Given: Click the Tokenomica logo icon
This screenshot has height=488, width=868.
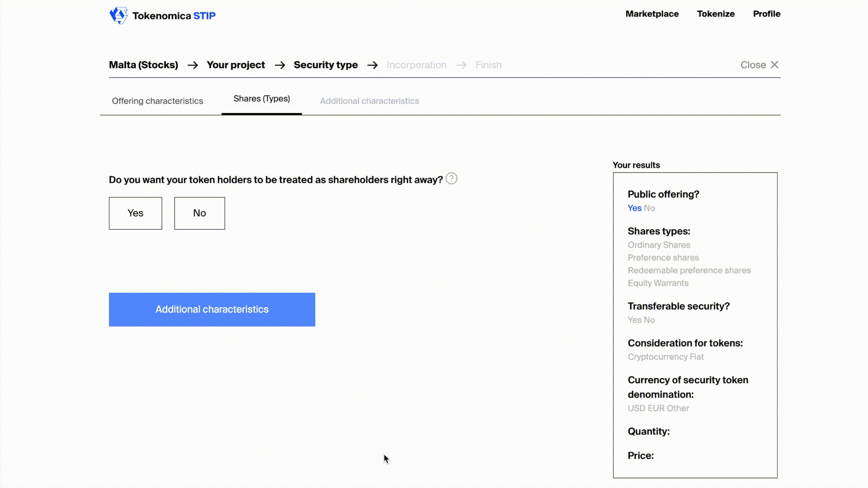Looking at the screenshot, I should coord(118,15).
